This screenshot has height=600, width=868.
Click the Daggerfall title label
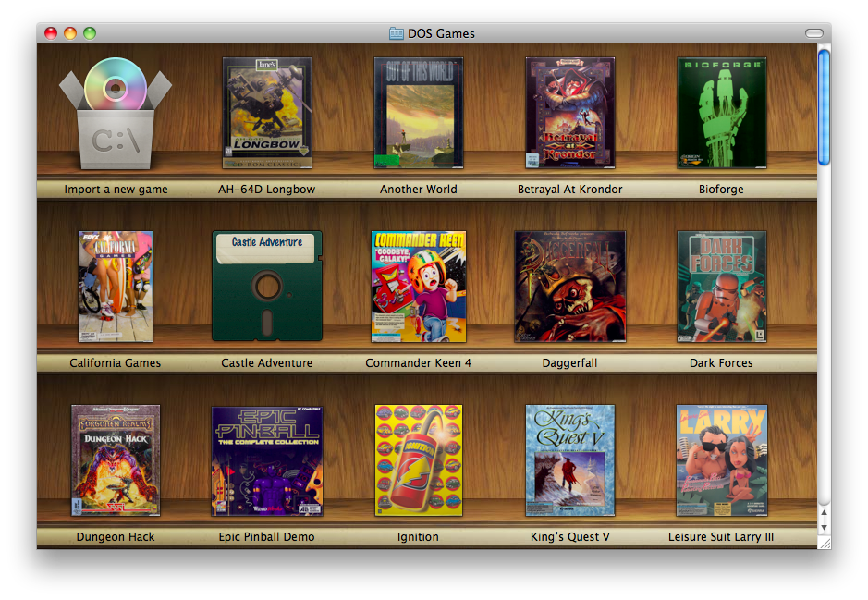(570, 363)
